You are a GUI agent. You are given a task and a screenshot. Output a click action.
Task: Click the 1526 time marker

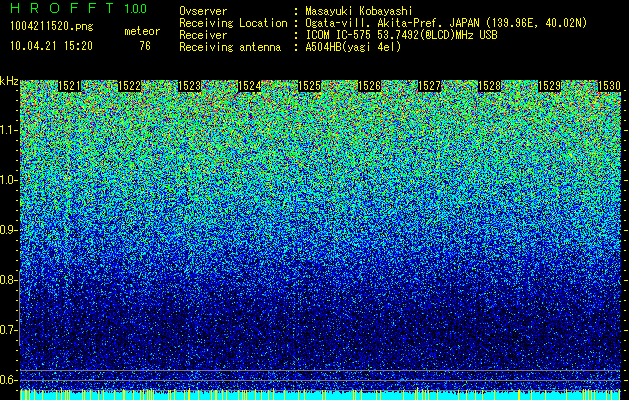(x=369, y=86)
